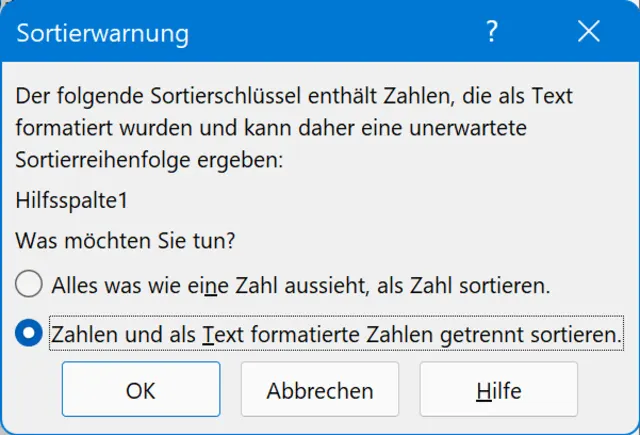Confirm the sort warning with OK
Screen dimensions: 640x435
[x=141, y=390]
